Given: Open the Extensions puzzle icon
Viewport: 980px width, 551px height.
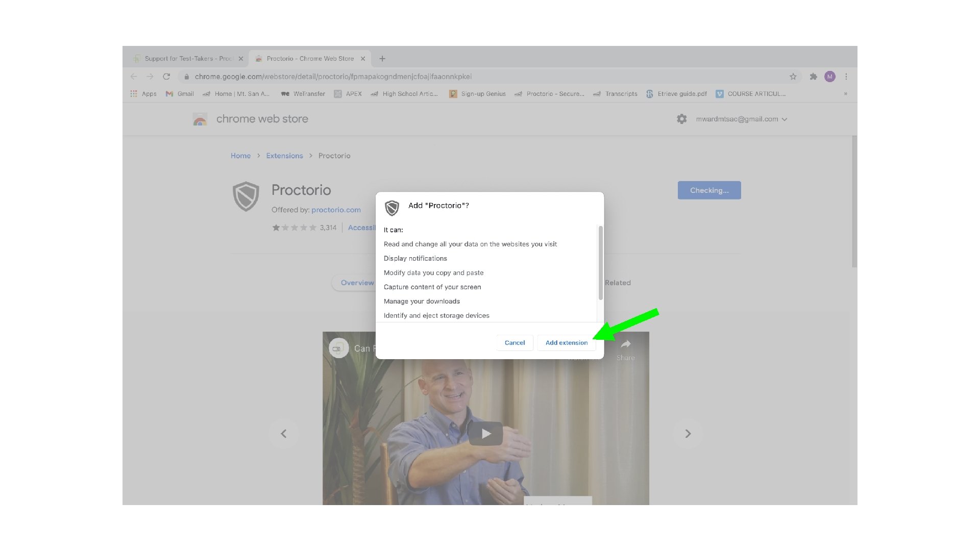Looking at the screenshot, I should coord(813,77).
